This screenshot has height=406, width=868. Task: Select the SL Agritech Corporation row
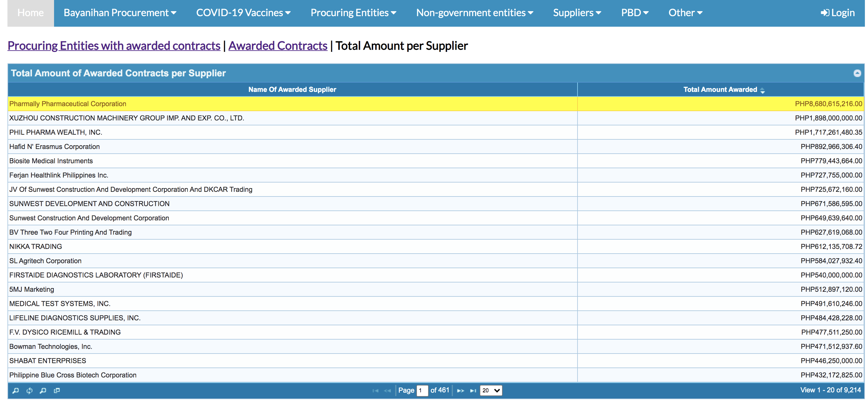point(436,261)
